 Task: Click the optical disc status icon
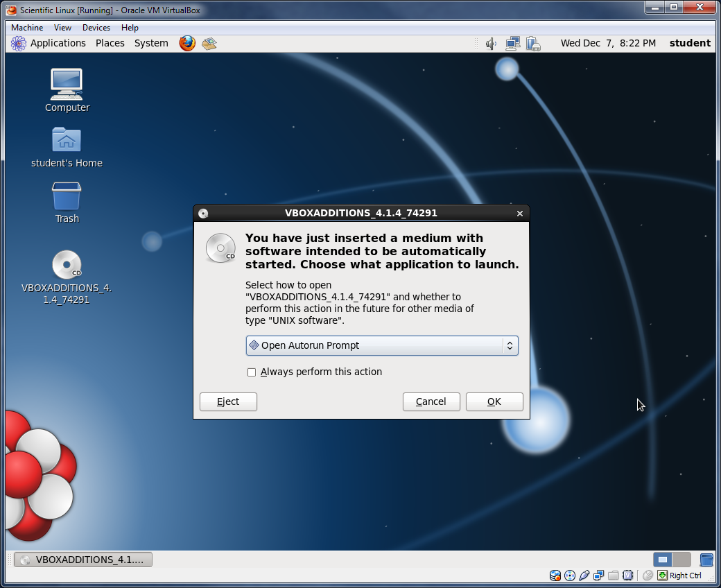[x=570, y=575]
